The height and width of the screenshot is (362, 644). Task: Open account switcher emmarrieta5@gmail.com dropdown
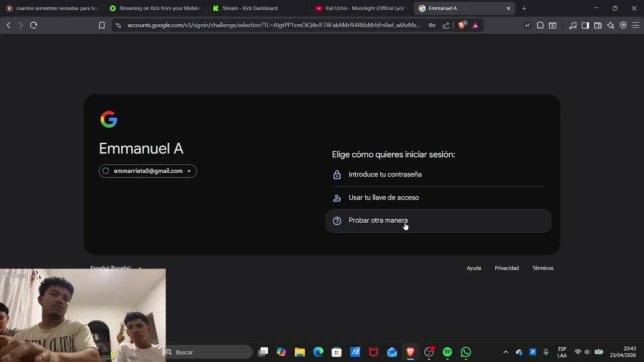pos(148,171)
